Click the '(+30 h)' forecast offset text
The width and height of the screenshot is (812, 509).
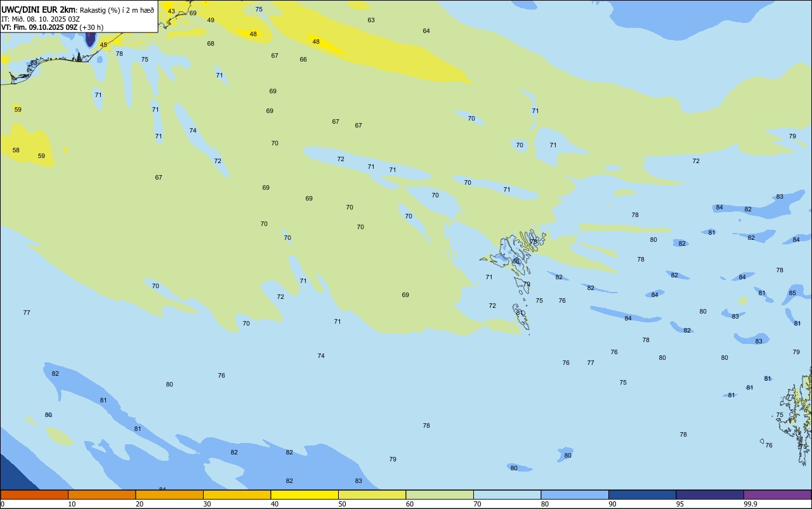[x=92, y=27]
